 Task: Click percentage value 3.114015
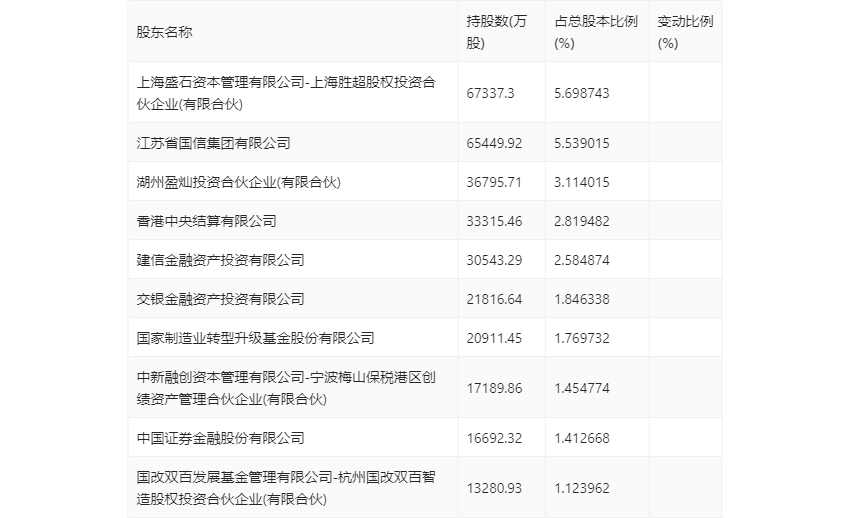(x=582, y=182)
